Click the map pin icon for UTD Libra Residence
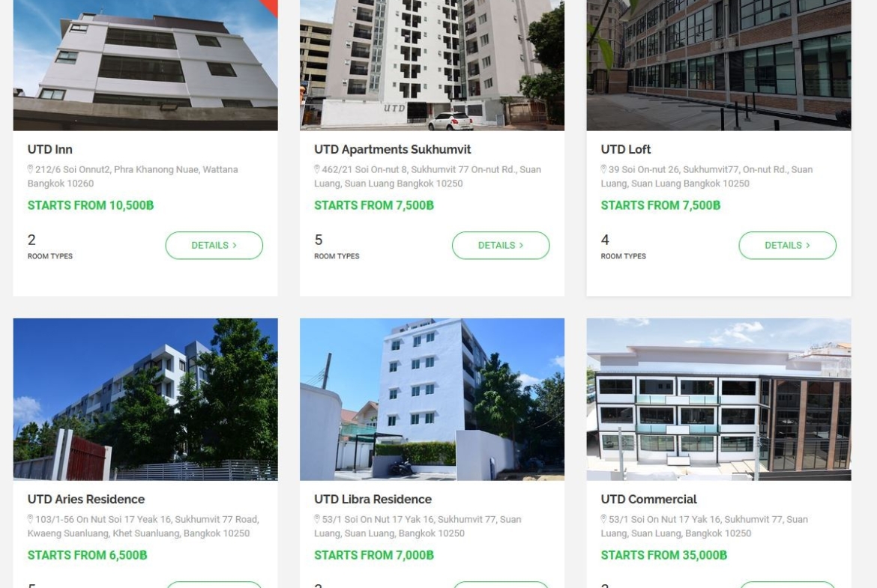The height and width of the screenshot is (588, 877). pos(316,518)
